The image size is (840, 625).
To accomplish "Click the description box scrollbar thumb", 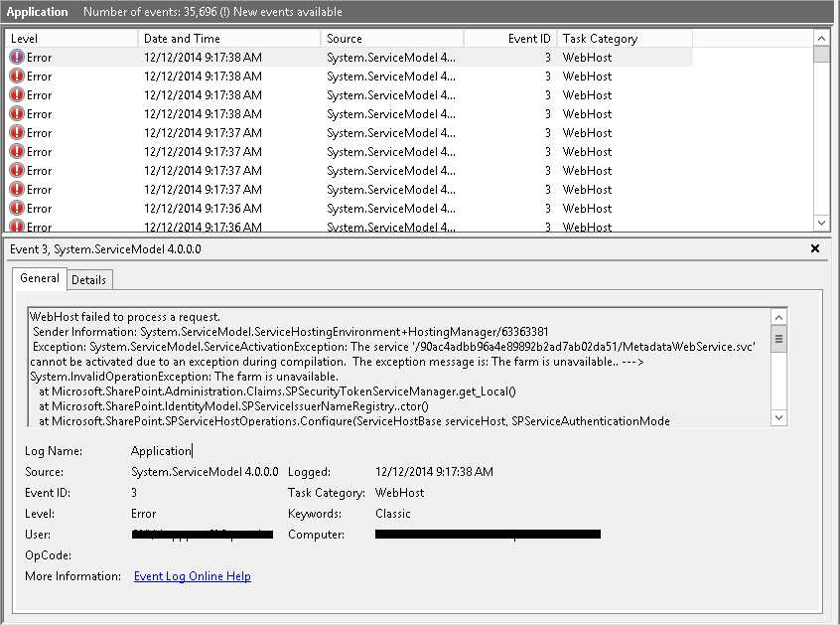I will click(x=778, y=339).
